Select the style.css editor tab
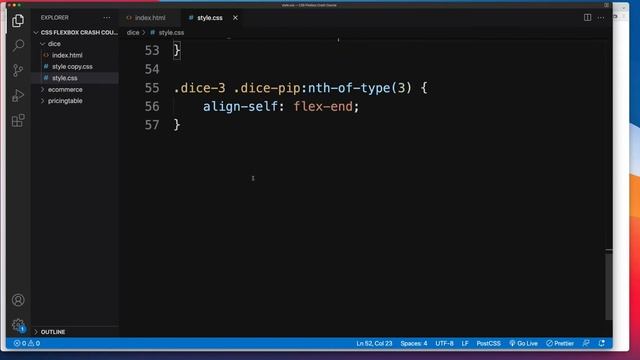This screenshot has width=640, height=360. point(210,18)
